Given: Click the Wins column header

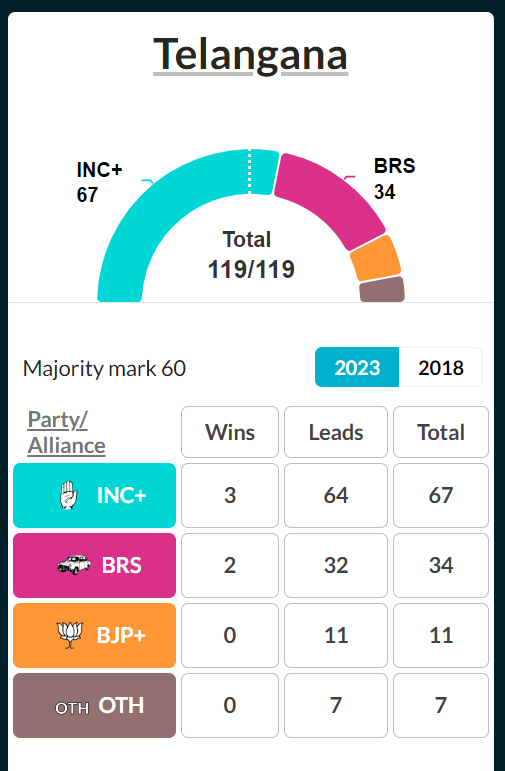Looking at the screenshot, I should pyautogui.click(x=230, y=432).
